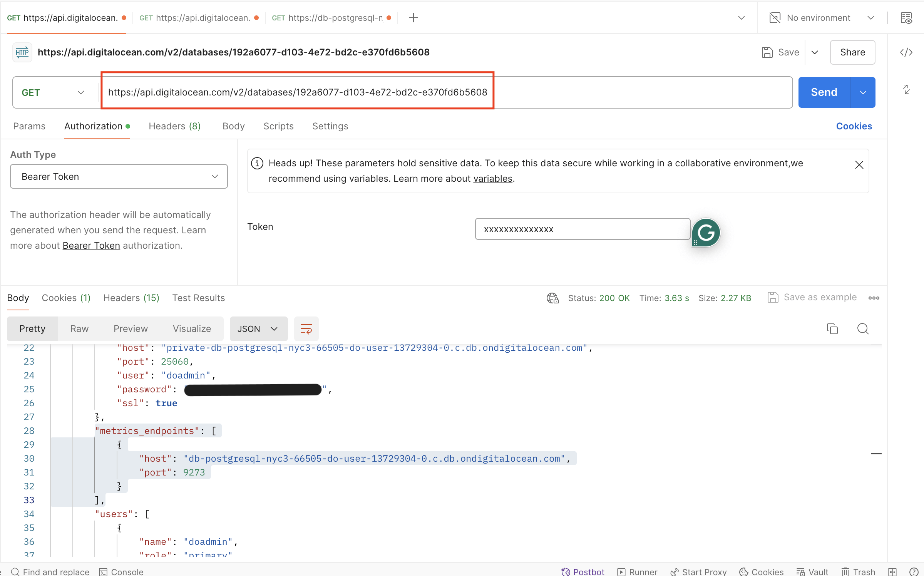The image size is (924, 576).
Task: Switch to the Params tab
Action: 29,126
